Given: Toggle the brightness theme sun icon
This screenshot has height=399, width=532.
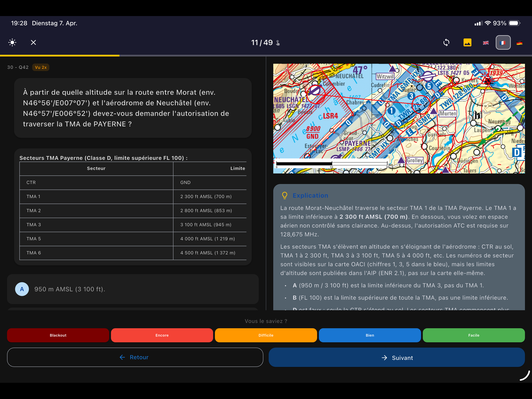Looking at the screenshot, I should pyautogui.click(x=12, y=43).
